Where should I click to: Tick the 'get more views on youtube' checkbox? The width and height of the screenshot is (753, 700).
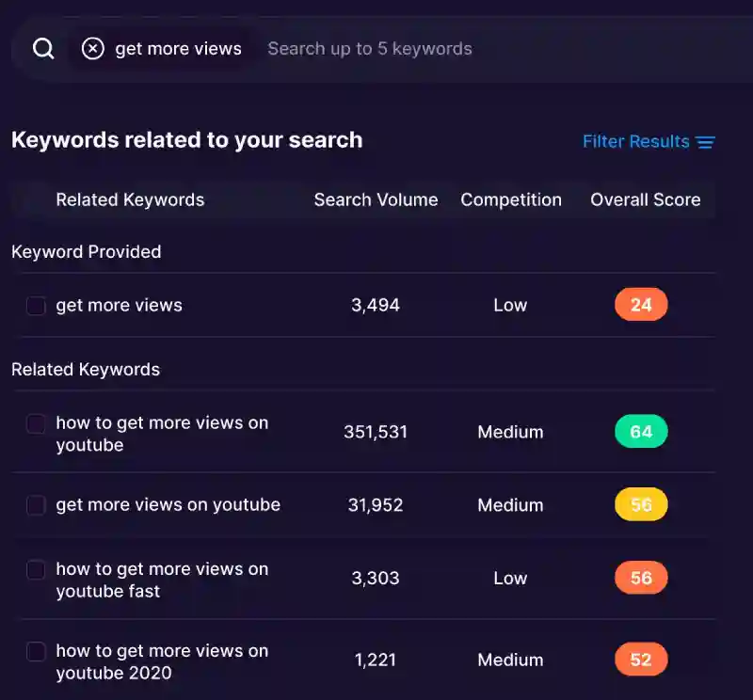[36, 505]
